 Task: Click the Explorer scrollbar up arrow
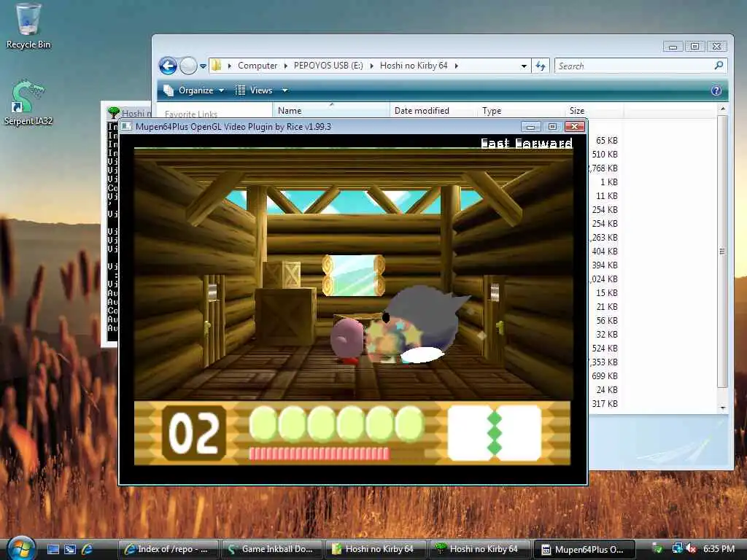(x=723, y=109)
